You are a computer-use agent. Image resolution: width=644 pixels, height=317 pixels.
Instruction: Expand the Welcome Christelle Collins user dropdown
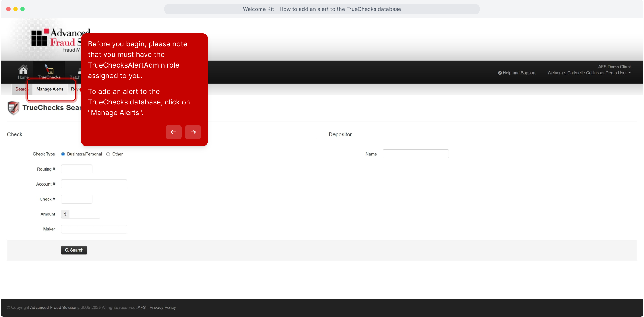589,73
